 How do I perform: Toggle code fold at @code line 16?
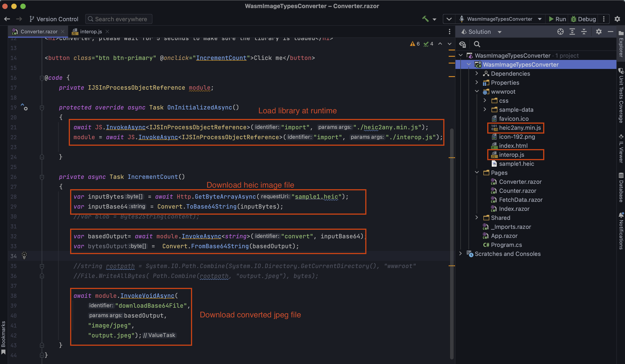point(42,78)
